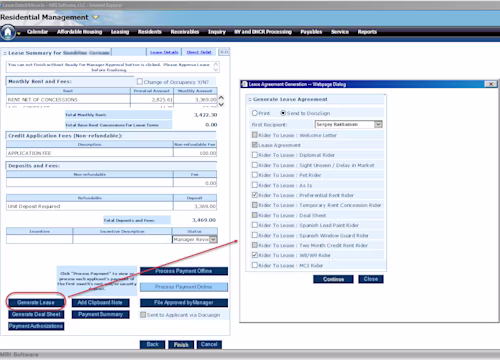
Task: Enable the Diplomat Rider checkbox
Action: point(255,155)
